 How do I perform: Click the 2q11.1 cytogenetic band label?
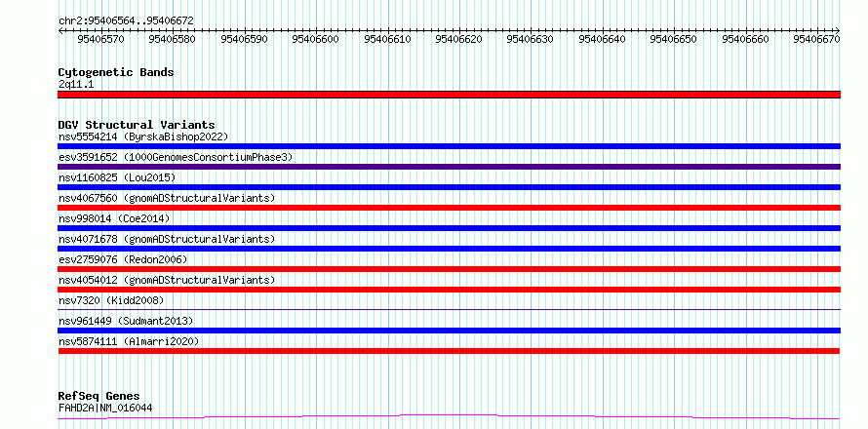[76, 84]
